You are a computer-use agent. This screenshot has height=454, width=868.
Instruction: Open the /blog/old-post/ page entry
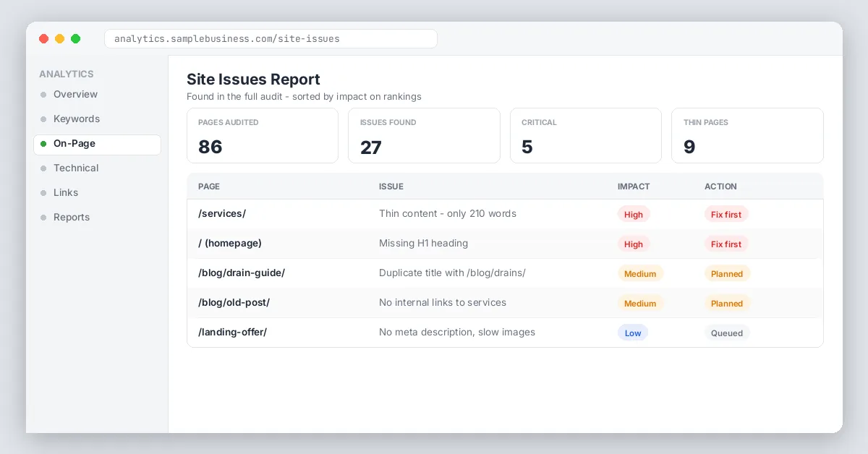point(234,302)
